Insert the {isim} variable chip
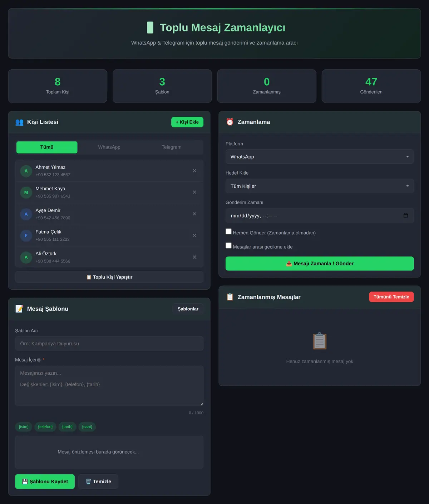 point(24,427)
